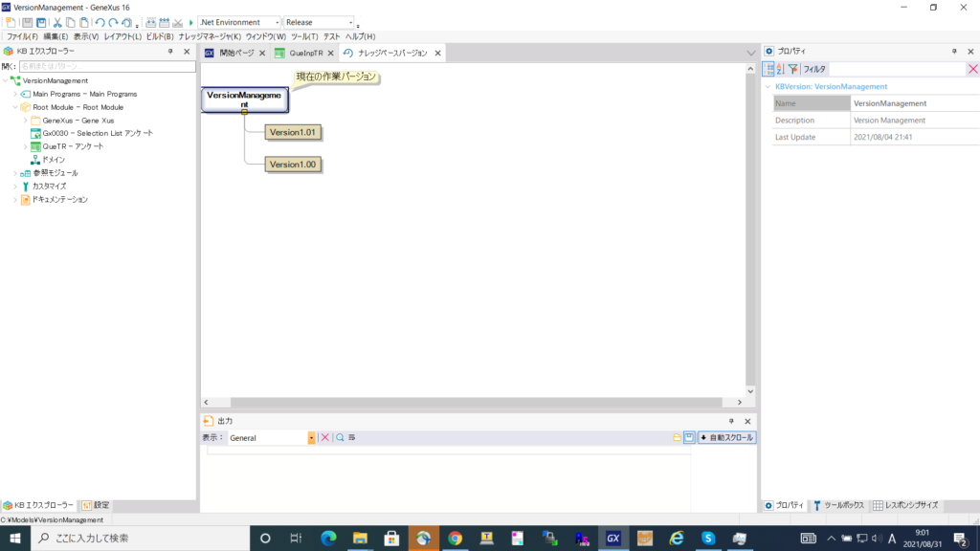Click the Undo arrow icon

tap(100, 23)
